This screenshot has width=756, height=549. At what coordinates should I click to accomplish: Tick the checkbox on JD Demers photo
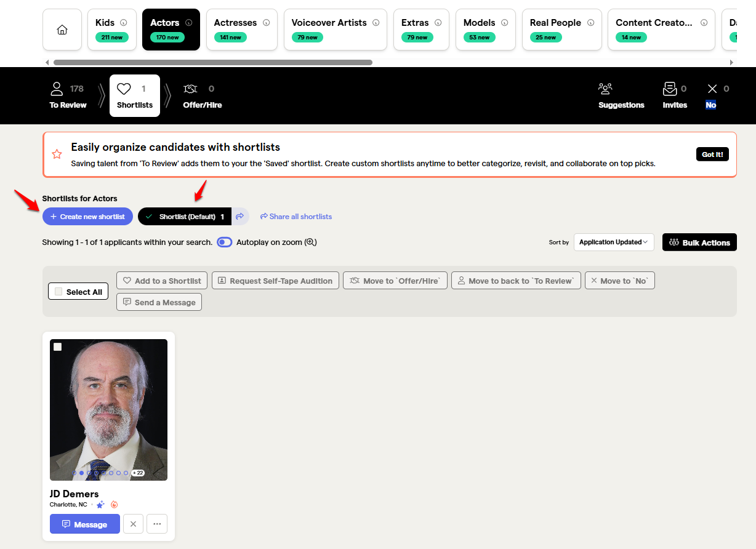[x=58, y=347]
